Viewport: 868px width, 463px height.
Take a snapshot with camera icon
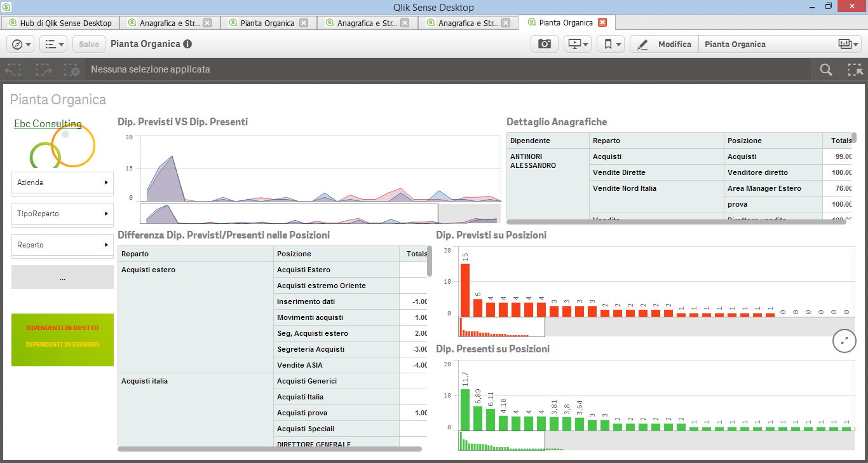click(x=545, y=44)
